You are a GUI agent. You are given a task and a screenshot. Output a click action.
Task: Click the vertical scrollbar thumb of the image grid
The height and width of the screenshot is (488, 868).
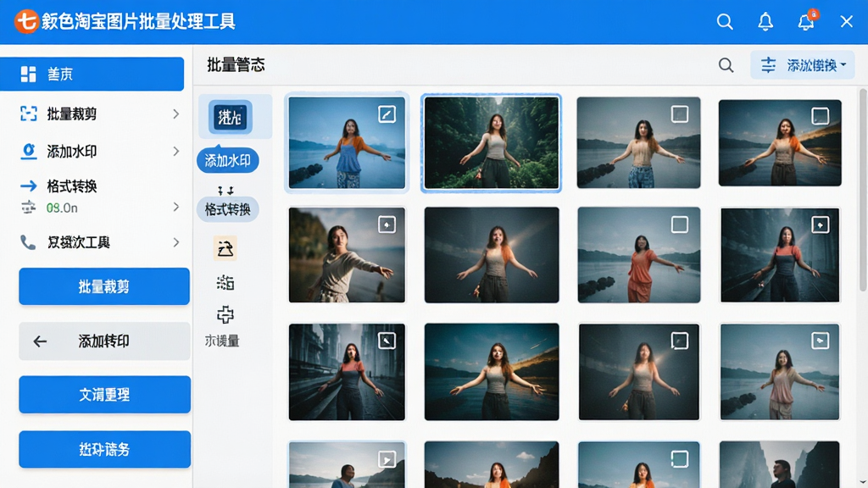click(863, 189)
